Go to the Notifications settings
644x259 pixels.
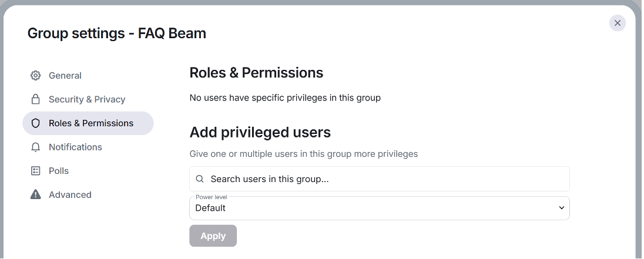coord(75,147)
